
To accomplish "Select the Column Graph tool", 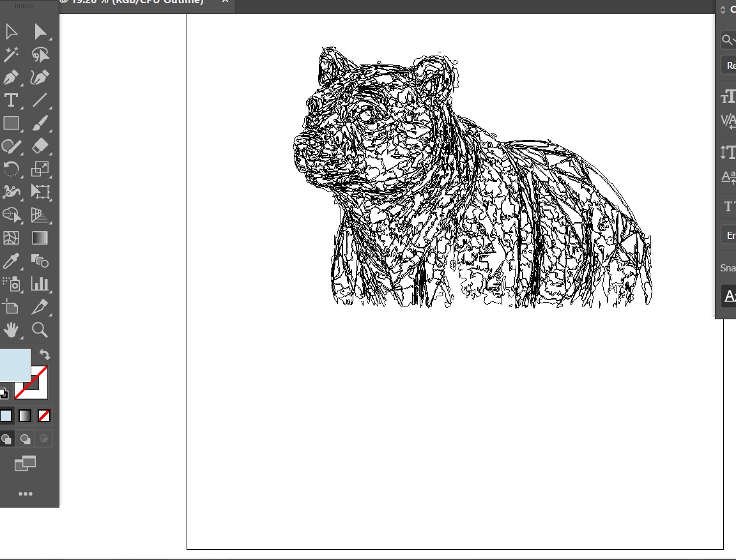I will 40,284.
